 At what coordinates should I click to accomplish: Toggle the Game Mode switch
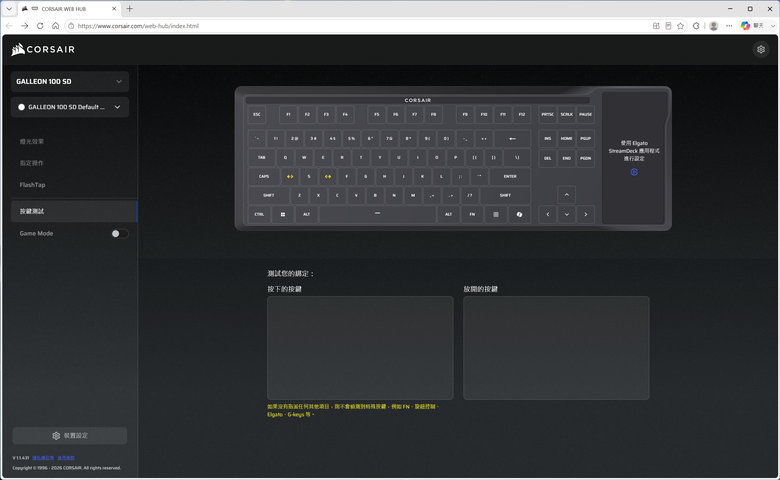pos(119,233)
